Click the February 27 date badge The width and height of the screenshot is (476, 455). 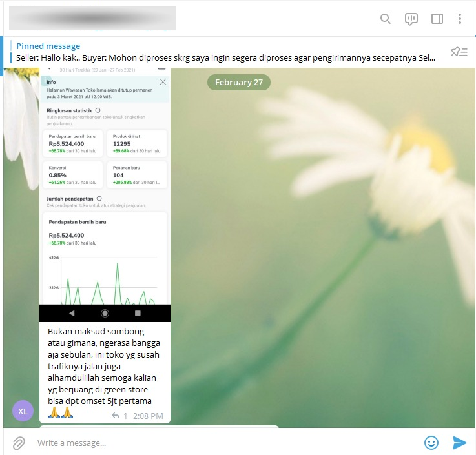coord(238,83)
